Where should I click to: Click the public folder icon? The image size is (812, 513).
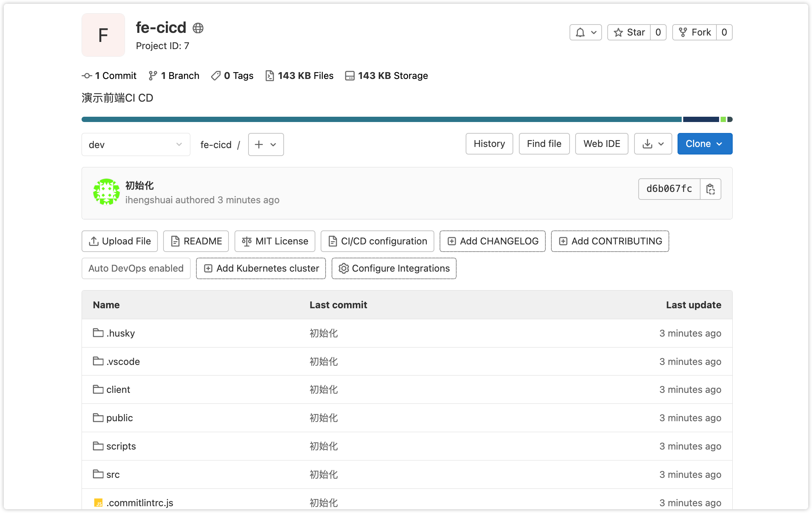tap(98, 417)
